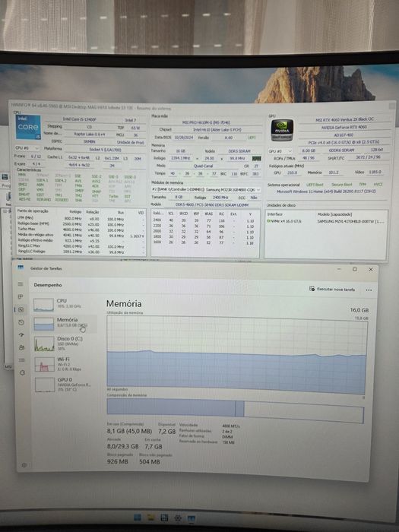Click the Intel Core i5-13400F name field
Image resolution: width=399 pixels, height=532 pixels.
pyautogui.click(x=79, y=119)
